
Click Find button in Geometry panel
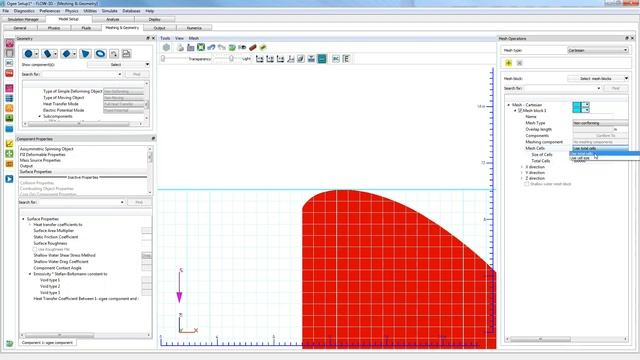(x=137, y=74)
